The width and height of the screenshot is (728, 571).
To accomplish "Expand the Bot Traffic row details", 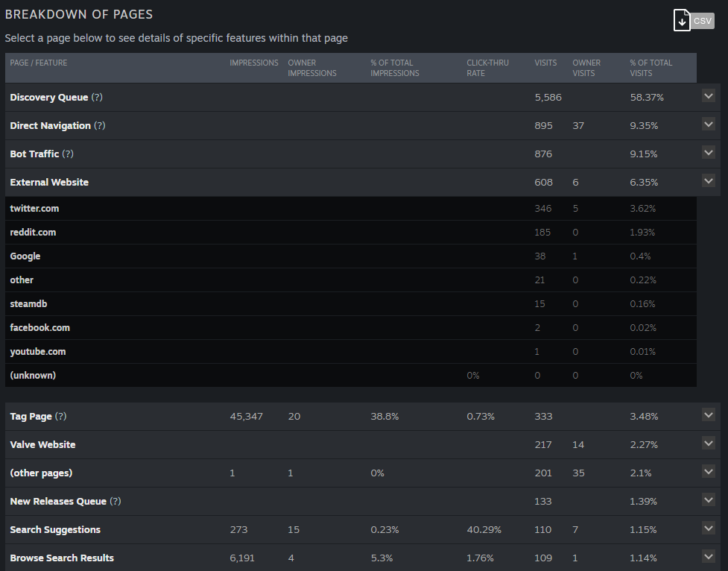I will point(709,153).
